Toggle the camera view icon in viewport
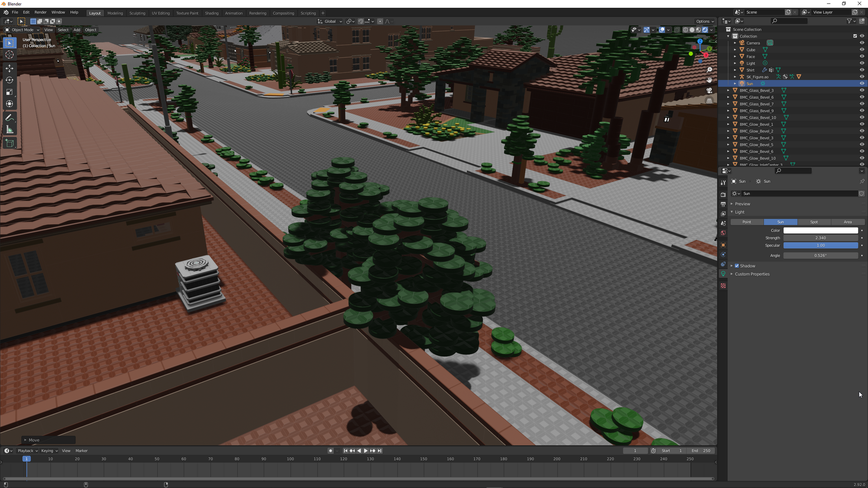The image size is (868, 488). click(x=709, y=90)
